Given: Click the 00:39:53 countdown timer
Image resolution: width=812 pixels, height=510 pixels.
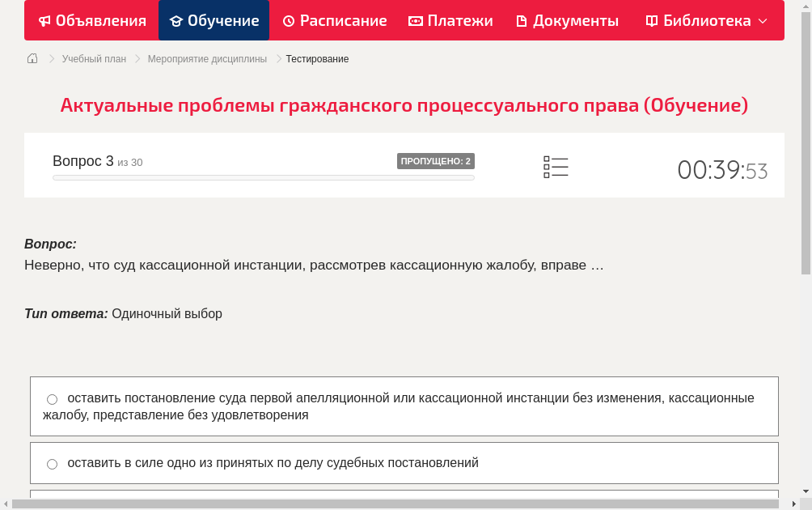Looking at the screenshot, I should [722, 170].
